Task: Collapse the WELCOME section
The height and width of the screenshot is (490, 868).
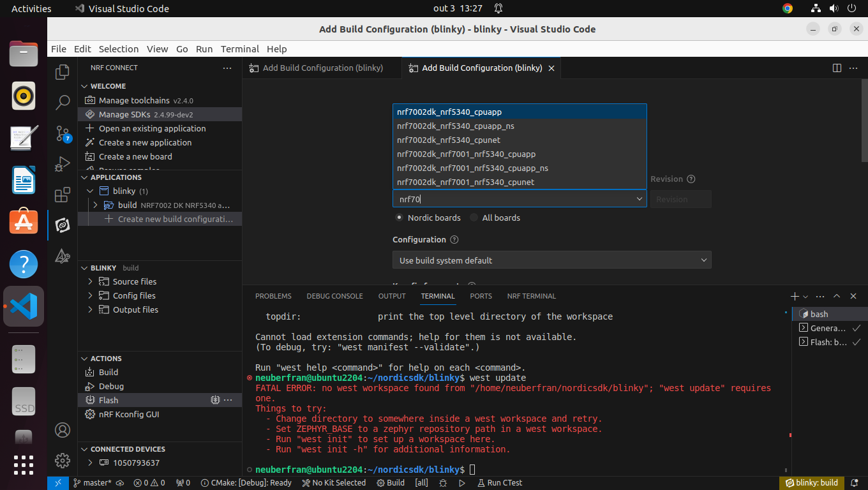Action: coord(84,86)
